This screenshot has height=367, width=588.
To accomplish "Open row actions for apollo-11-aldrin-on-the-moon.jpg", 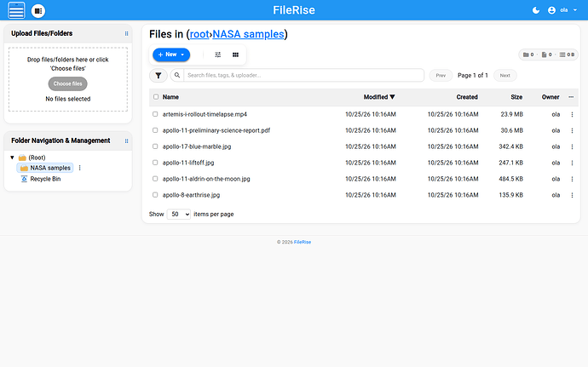I will point(572,179).
